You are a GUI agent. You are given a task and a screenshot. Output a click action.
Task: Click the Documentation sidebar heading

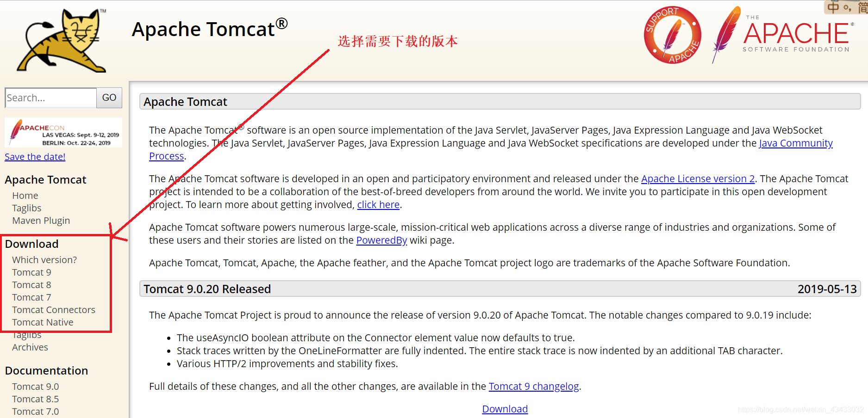point(46,371)
